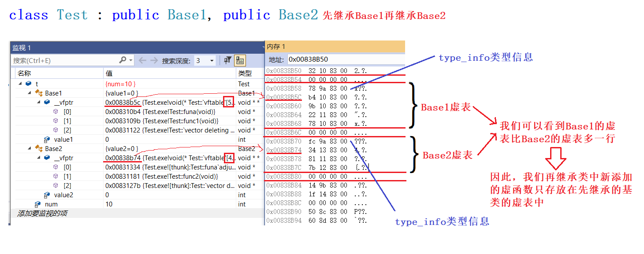
Task: Click the locked field icon beside num
Action: [x=38, y=204]
